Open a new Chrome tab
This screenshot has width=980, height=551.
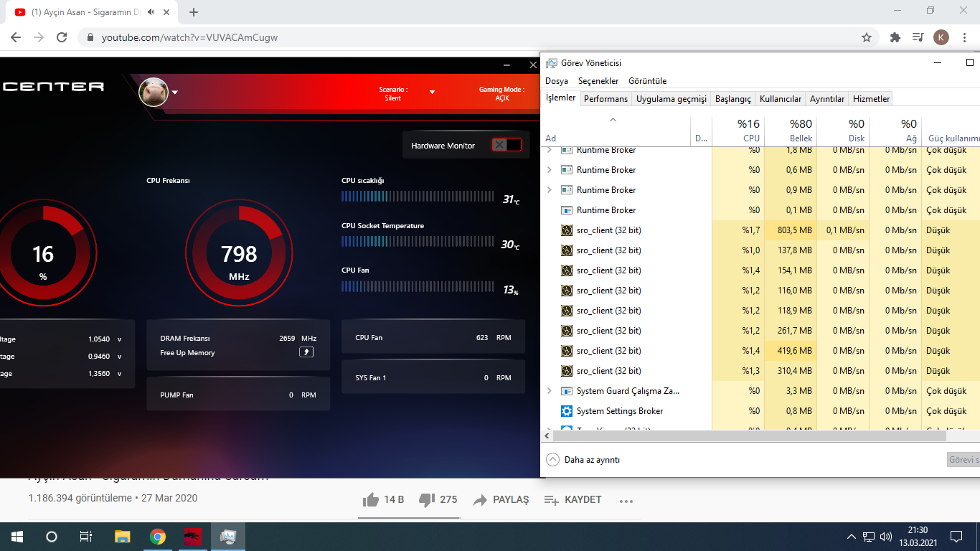[194, 12]
